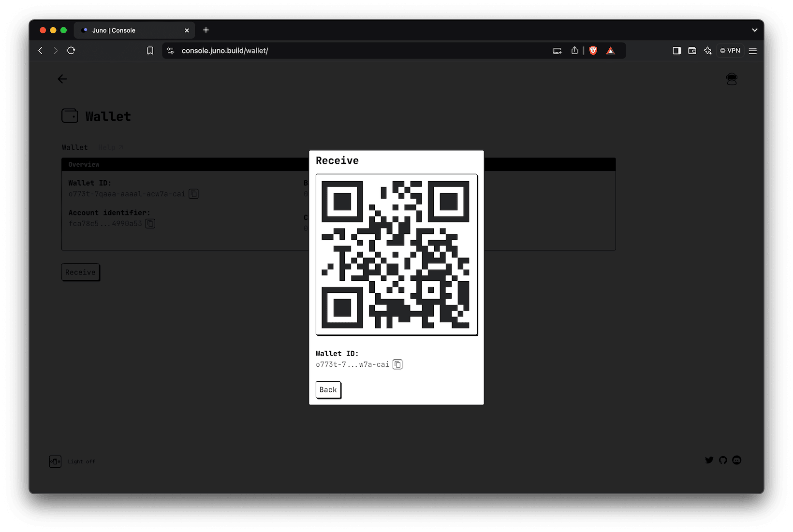Open site permissions controls beside the URL
This screenshot has width=793, height=532.
click(170, 50)
